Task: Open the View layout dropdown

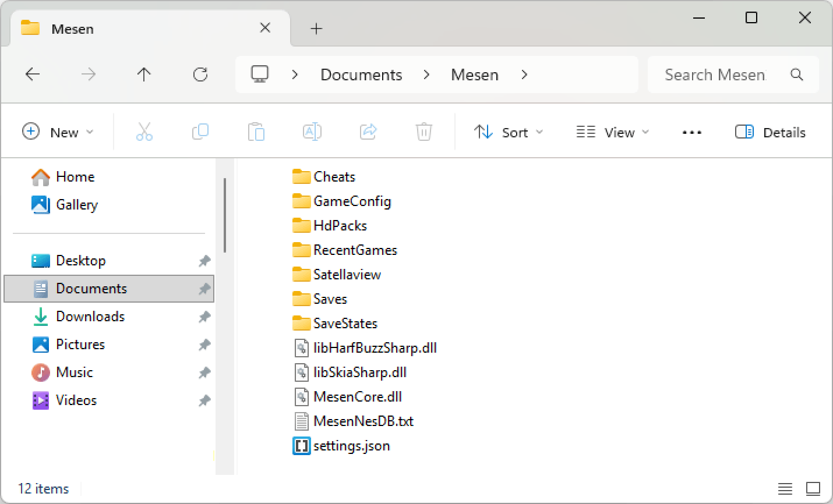Action: [x=612, y=132]
